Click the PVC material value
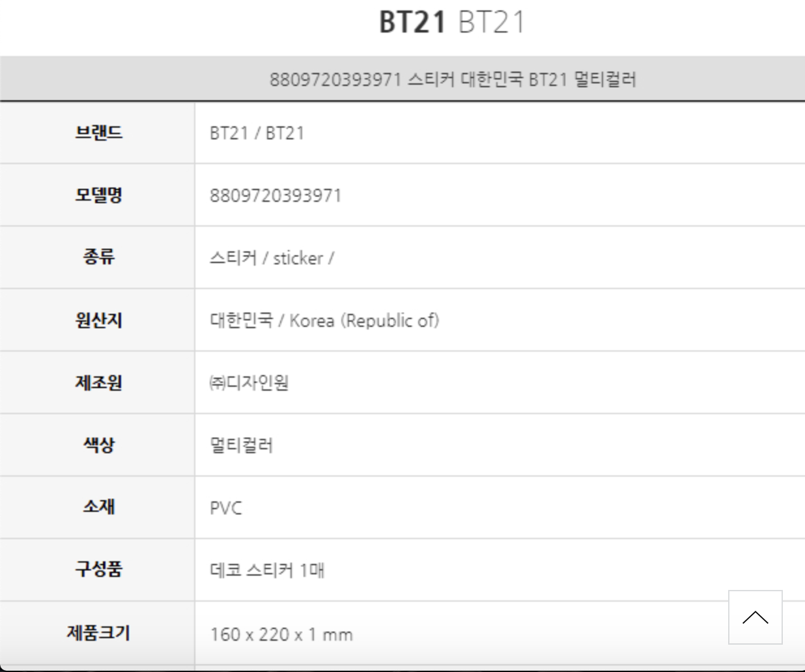805x672 pixels. coord(226,508)
